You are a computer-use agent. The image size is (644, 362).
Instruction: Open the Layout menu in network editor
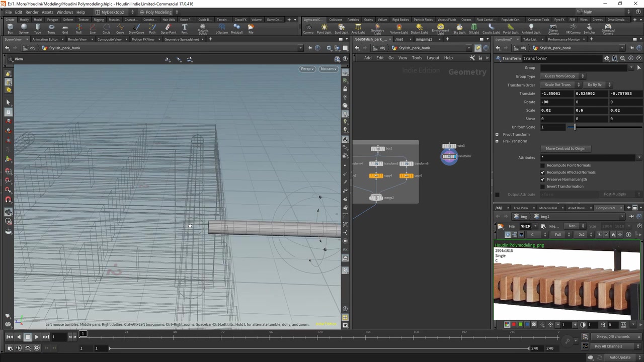(433, 58)
